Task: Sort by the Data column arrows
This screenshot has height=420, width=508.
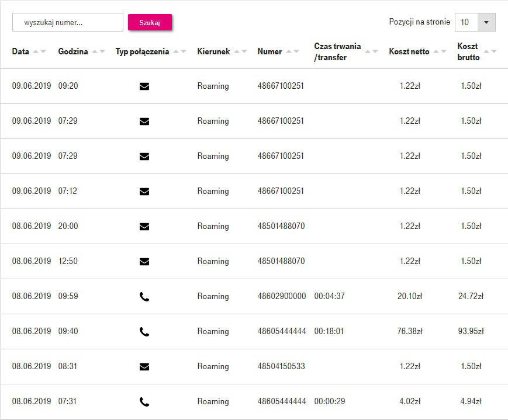Action: coord(40,51)
